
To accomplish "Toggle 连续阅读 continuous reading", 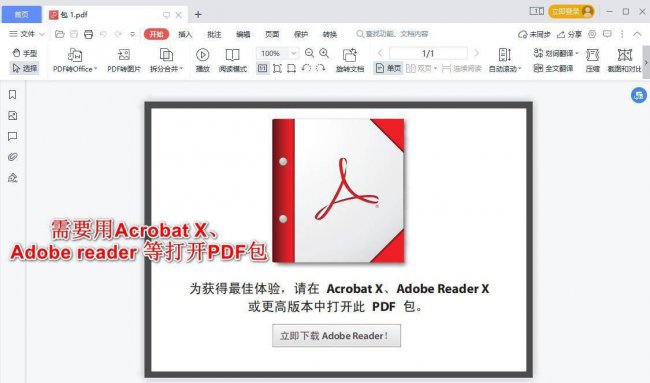I will point(461,68).
